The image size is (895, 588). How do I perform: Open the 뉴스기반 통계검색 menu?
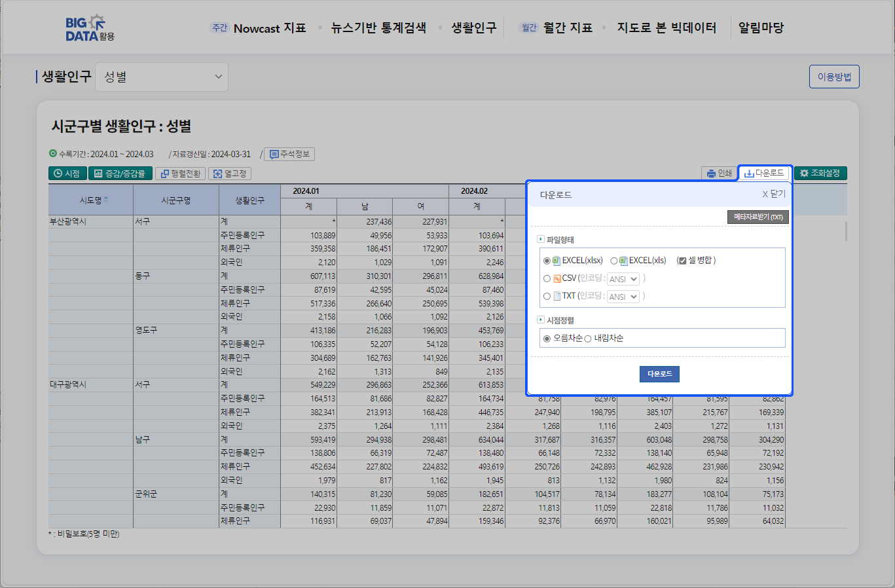[378, 28]
